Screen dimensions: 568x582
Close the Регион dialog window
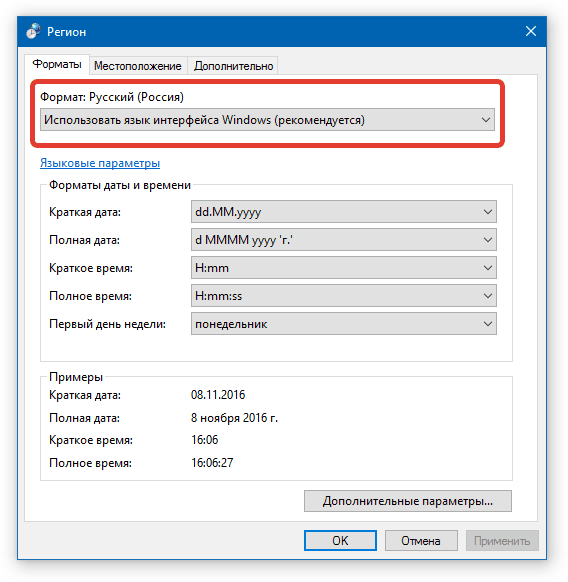531,31
